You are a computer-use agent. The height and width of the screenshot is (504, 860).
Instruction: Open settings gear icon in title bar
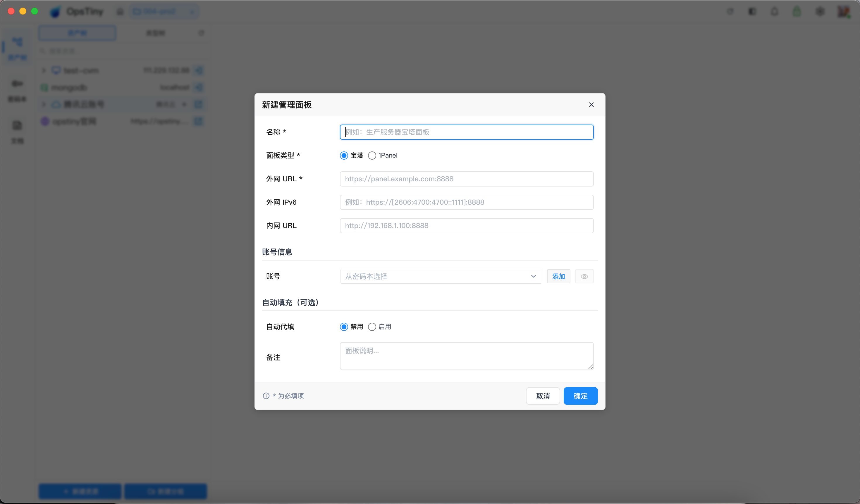[x=820, y=12]
